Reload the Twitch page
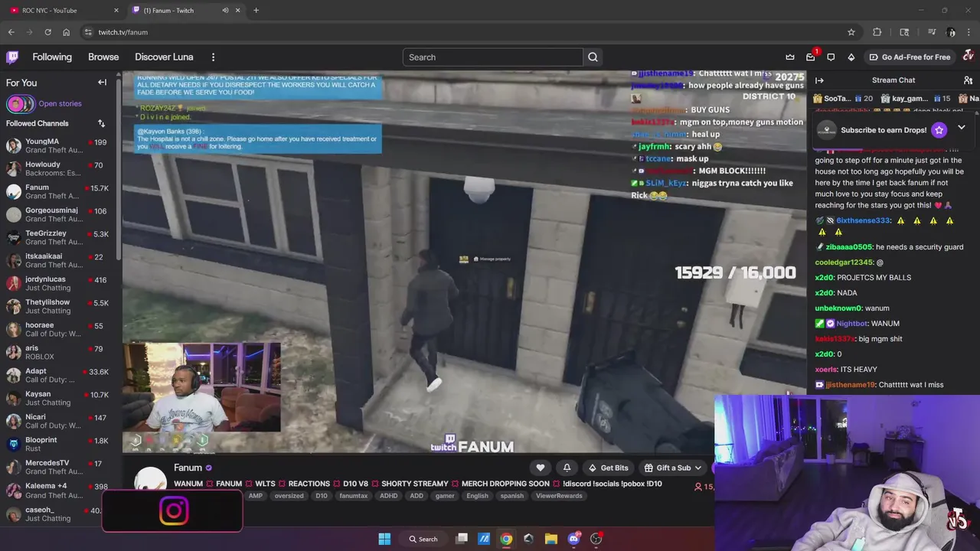Viewport: 980px width, 551px height. pyautogui.click(x=47, y=32)
